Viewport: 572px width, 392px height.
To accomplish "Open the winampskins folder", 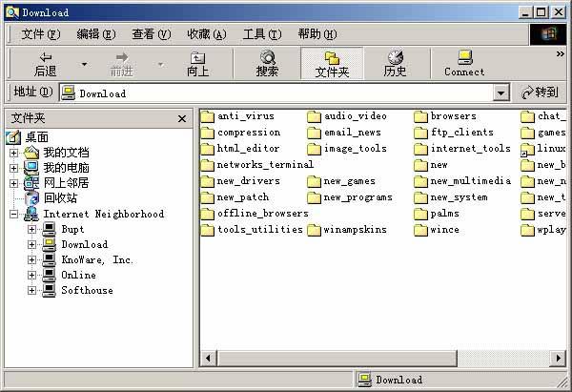I will (315, 230).
